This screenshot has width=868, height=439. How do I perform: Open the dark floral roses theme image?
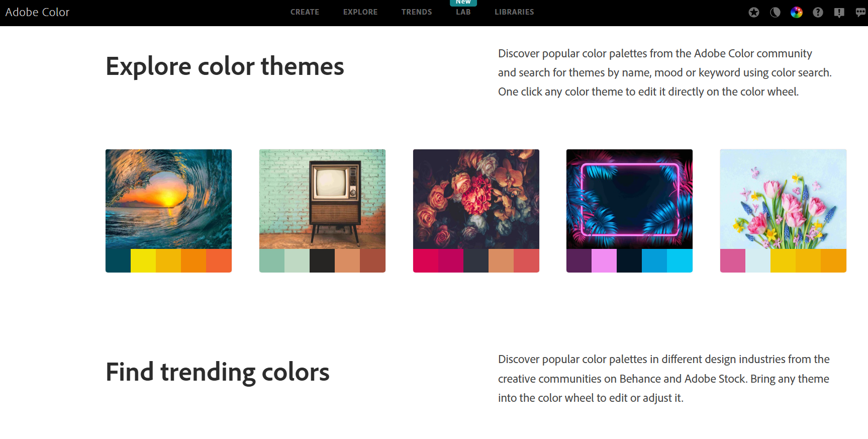[476, 199]
